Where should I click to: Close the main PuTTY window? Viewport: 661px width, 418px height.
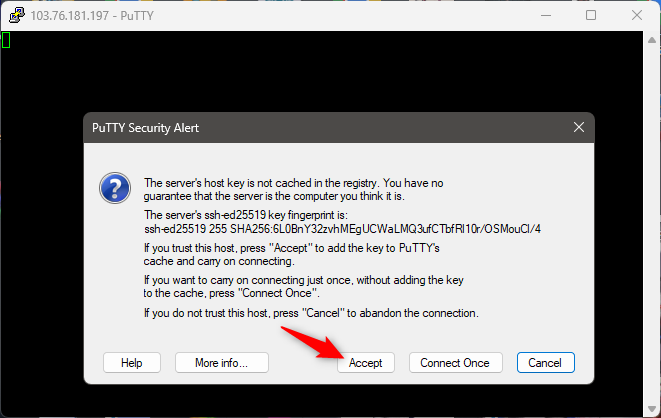pos(637,16)
